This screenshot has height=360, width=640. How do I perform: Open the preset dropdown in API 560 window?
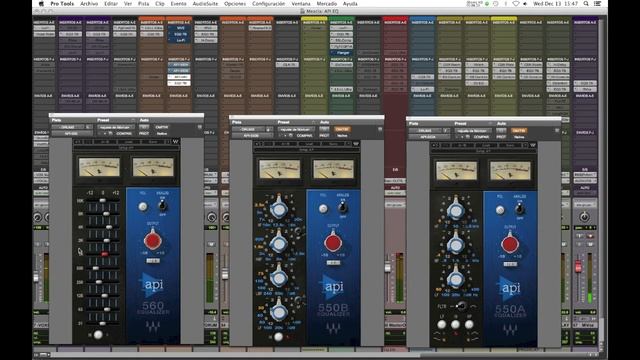point(116,127)
